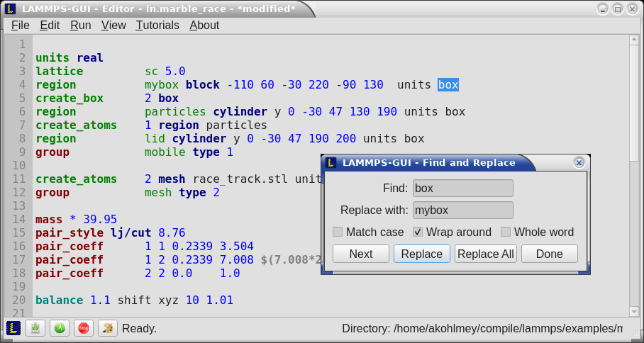The width and height of the screenshot is (644, 343).
Task: Open the View menu
Action: (113, 26)
